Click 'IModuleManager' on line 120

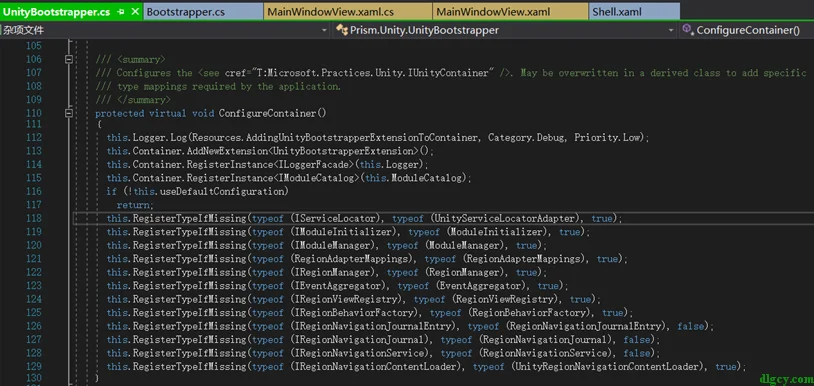pos(334,245)
